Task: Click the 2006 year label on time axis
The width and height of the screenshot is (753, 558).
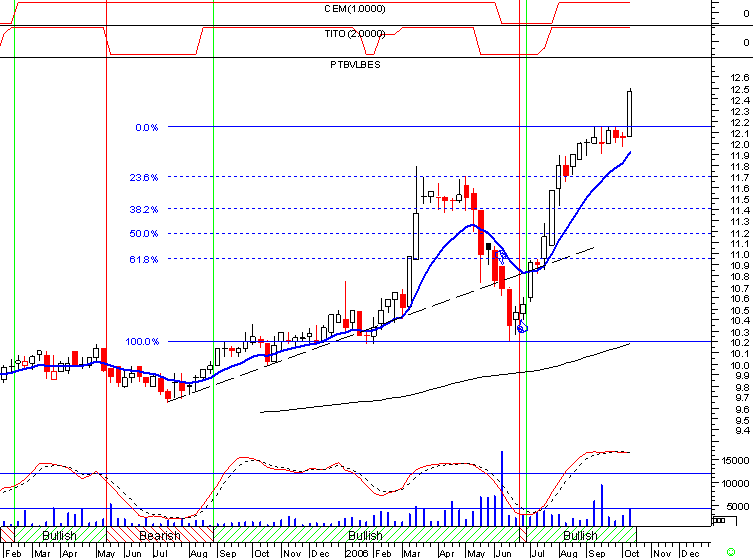Action: (x=357, y=553)
